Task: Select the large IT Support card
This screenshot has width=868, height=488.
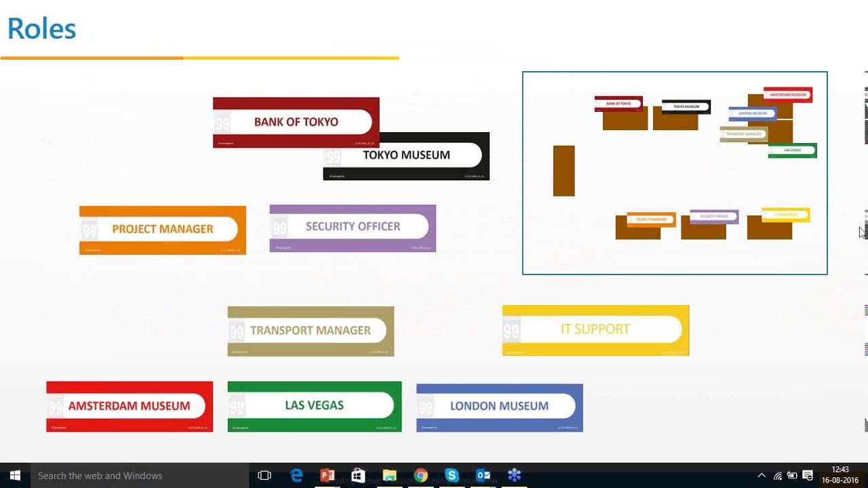Action: tap(595, 330)
